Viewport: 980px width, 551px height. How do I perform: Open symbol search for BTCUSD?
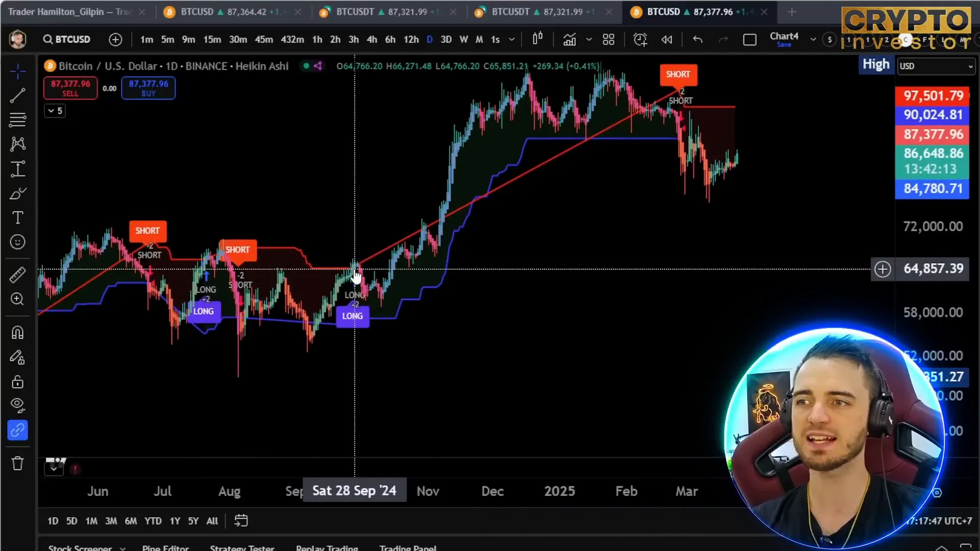pyautogui.click(x=67, y=39)
